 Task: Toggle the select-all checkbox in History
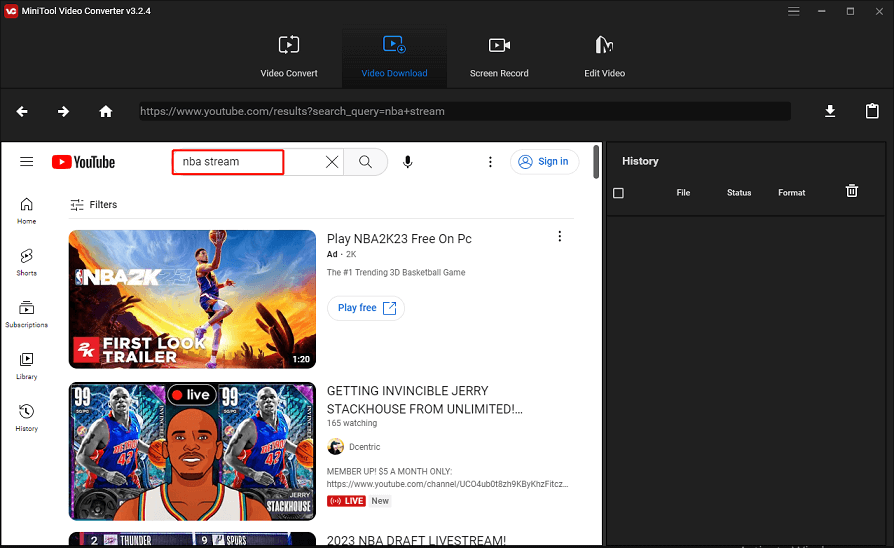click(618, 193)
